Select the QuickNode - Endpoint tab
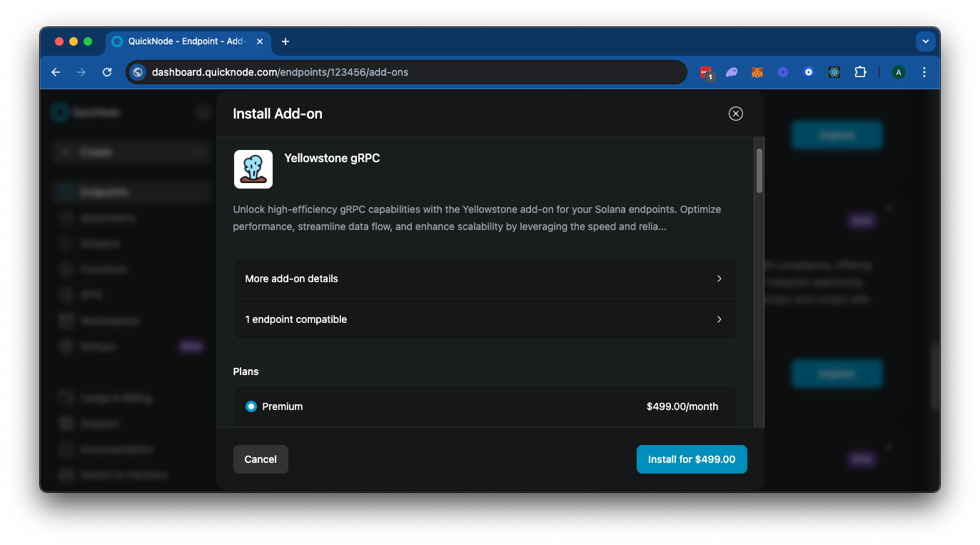This screenshot has width=980, height=545. [188, 41]
